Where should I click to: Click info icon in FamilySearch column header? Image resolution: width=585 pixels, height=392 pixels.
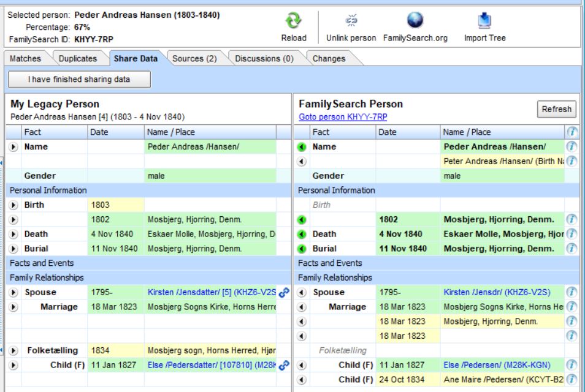click(572, 132)
